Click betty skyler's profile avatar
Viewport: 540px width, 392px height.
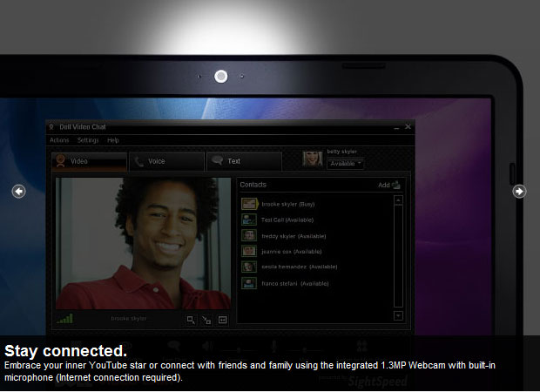pos(312,159)
